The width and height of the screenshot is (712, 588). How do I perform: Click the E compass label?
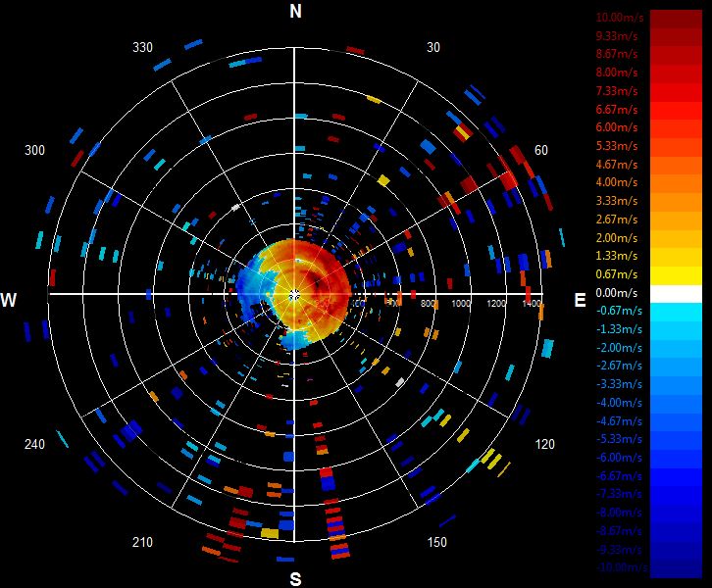click(580, 300)
